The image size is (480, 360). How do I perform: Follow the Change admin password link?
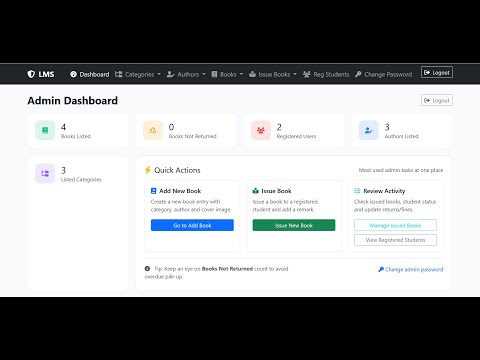click(411, 269)
